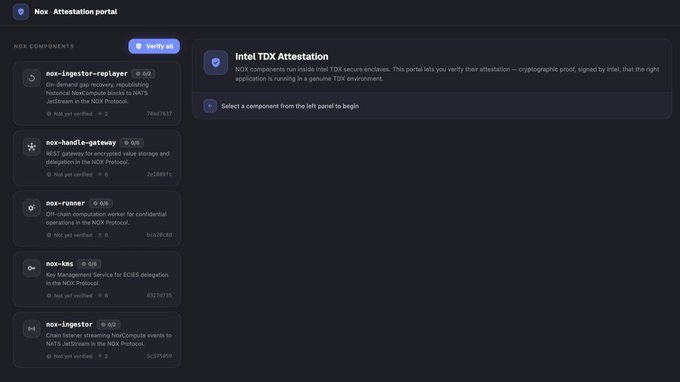Screen dimensions: 680x382
Task: Click the hub icon on nox-handle-gateway card
Action: coord(32,147)
